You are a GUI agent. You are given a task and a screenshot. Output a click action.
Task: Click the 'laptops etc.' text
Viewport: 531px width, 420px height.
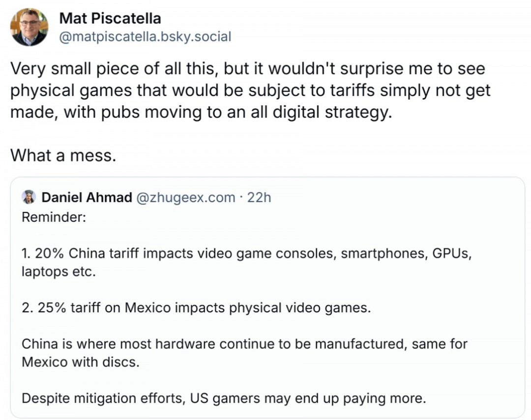coord(58,271)
